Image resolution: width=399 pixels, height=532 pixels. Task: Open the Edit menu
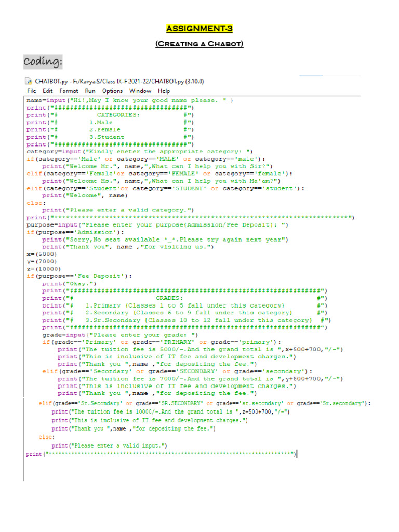tap(47, 91)
